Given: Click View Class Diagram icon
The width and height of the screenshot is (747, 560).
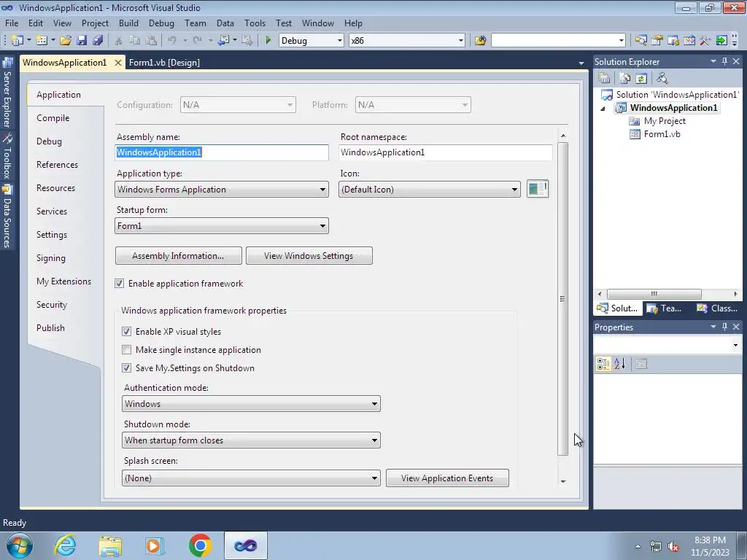Looking at the screenshot, I should click(662, 78).
